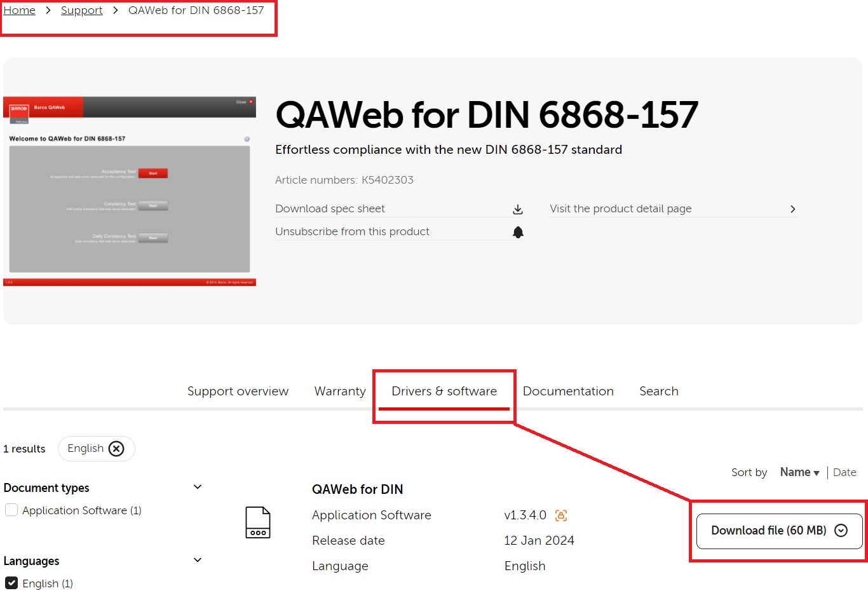Expand the download button dropdown arrow
Image resolution: width=868 pixels, height=593 pixels.
[x=841, y=531]
